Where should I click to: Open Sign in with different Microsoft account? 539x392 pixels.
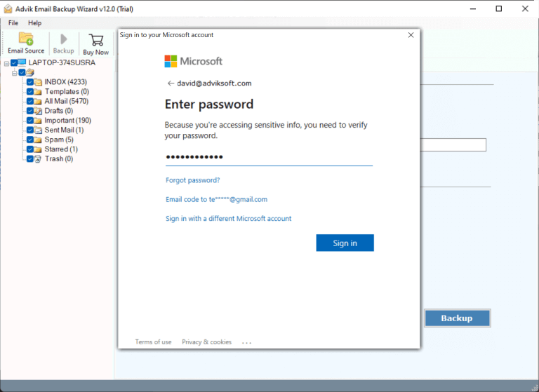point(228,219)
